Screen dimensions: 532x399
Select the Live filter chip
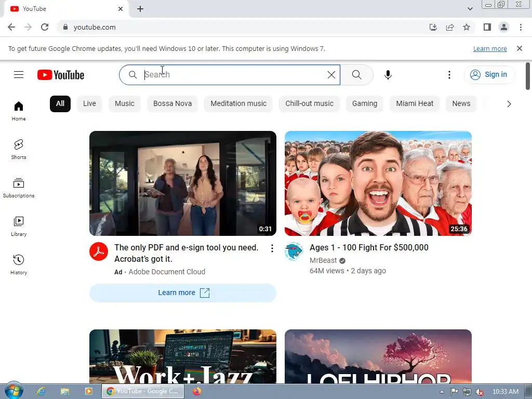(x=89, y=104)
